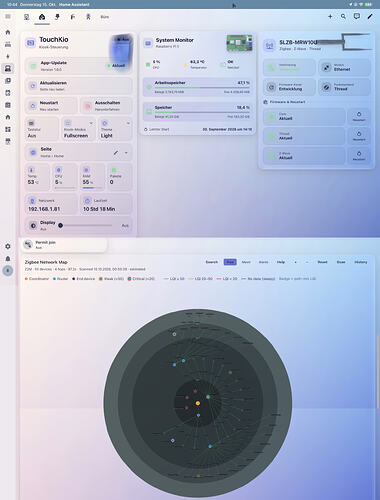Select the person-figure tab in the top bar
This screenshot has width=380, height=500.
pyautogui.click(x=88, y=17)
